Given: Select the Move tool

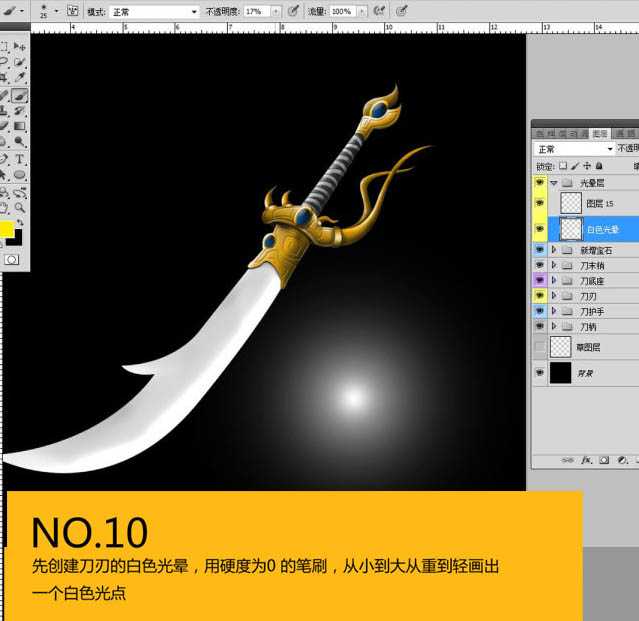Looking at the screenshot, I should [x=19, y=46].
